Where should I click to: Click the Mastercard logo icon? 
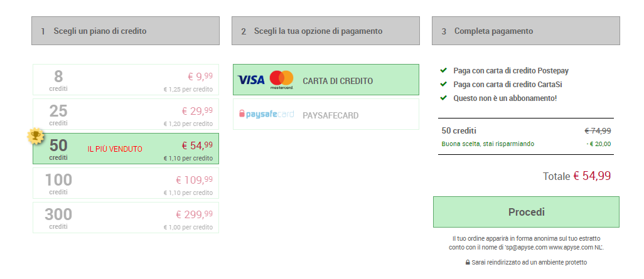(281, 80)
